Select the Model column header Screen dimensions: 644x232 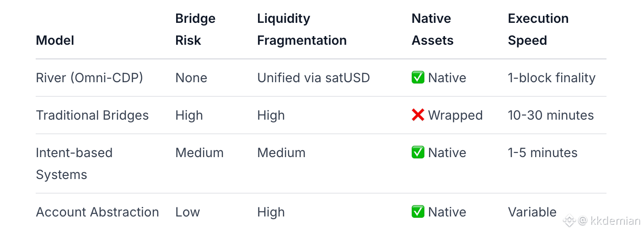tap(55, 40)
